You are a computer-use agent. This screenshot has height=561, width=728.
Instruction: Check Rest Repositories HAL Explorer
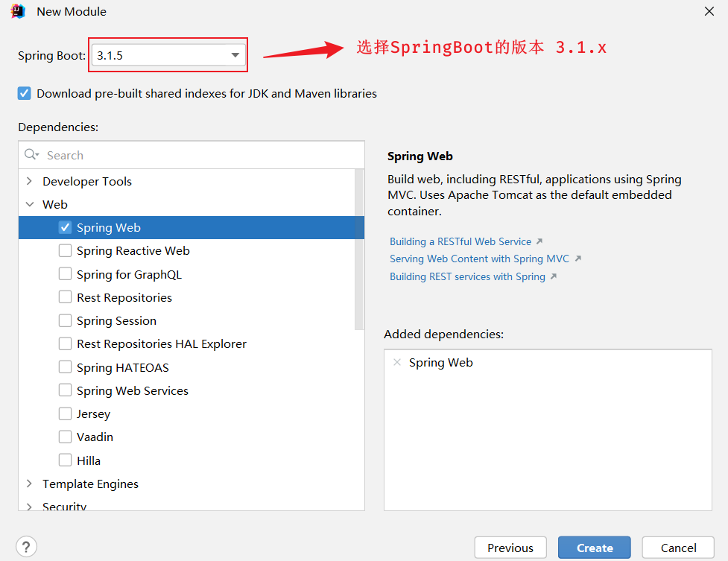65,343
